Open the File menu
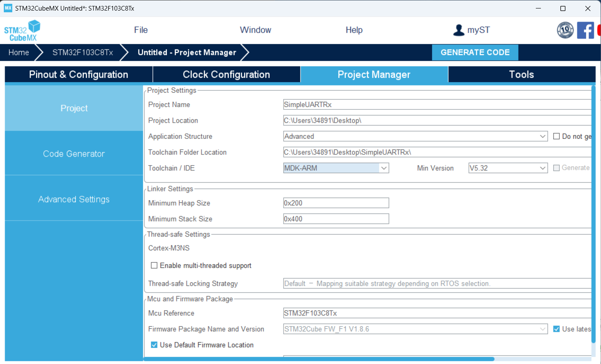This screenshot has width=601, height=364. [x=141, y=30]
